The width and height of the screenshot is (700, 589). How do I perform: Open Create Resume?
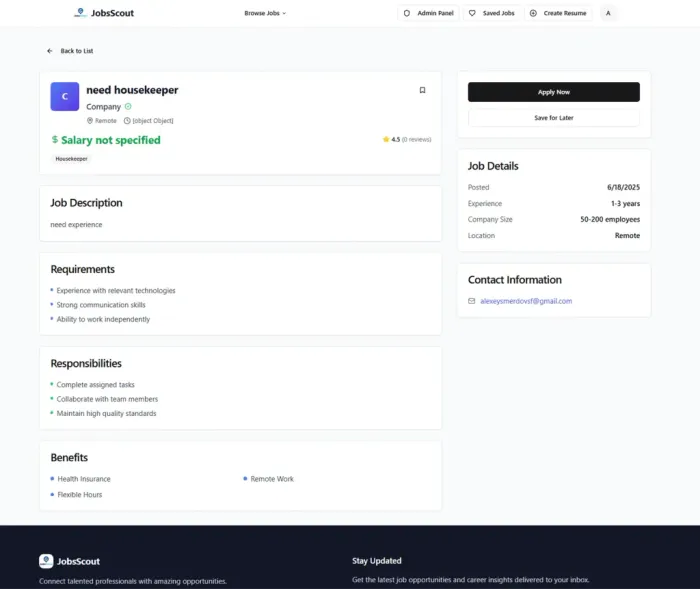point(558,13)
